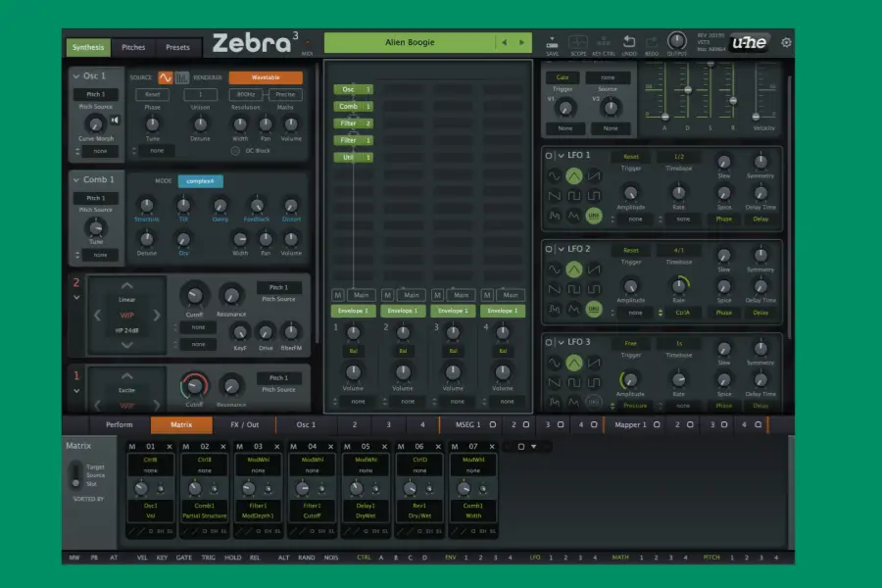Open the Comb 1 mode dropdown showing complex4
Image resolution: width=882 pixels, height=588 pixels.
click(x=200, y=181)
